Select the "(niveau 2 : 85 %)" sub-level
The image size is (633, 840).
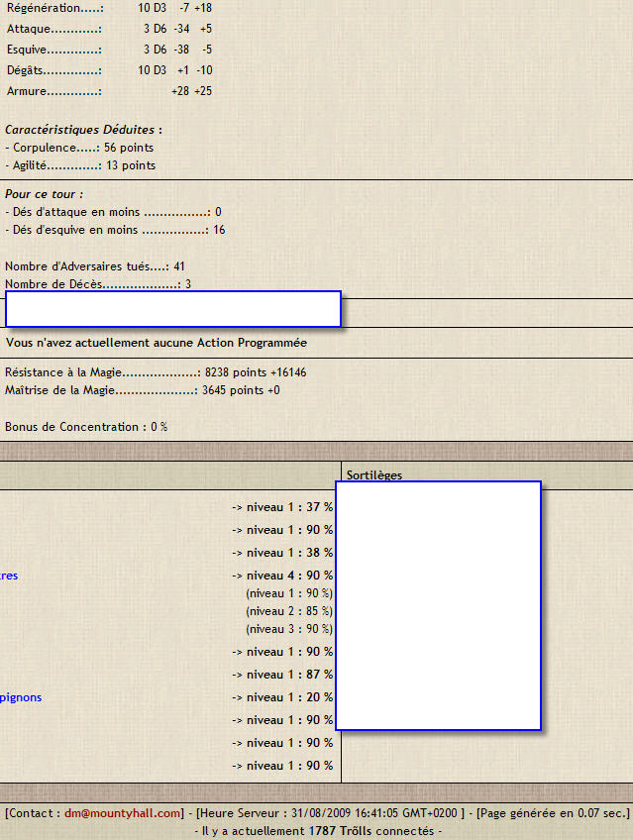(288, 611)
